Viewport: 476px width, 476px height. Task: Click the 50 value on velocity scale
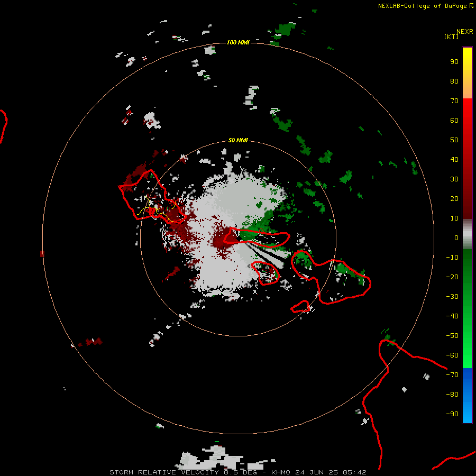[454, 140]
